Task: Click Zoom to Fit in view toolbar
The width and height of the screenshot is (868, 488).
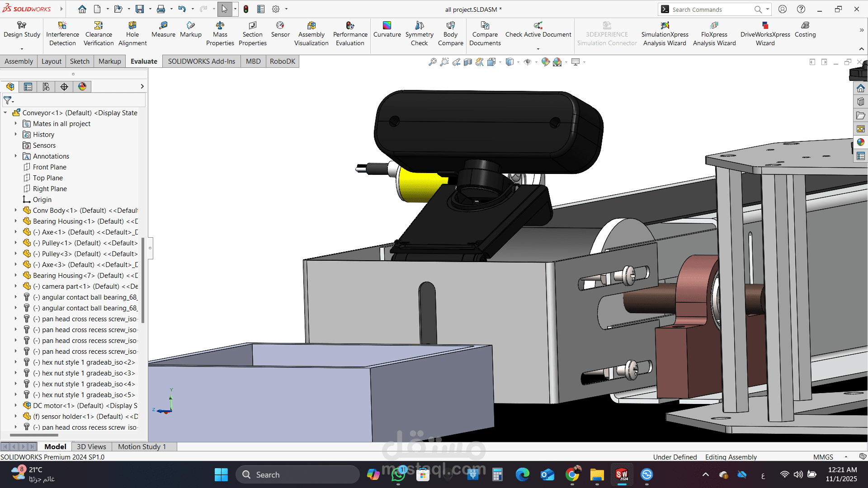Action: (433, 62)
